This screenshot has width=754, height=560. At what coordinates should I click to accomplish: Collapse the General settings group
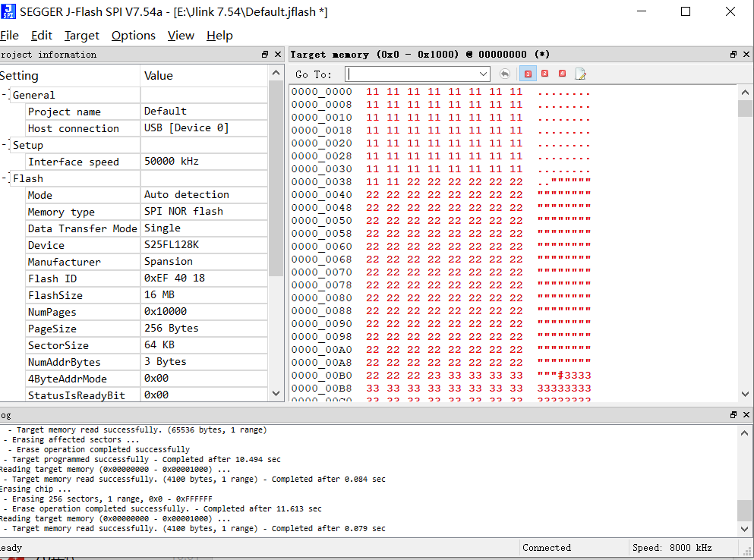coord(5,95)
